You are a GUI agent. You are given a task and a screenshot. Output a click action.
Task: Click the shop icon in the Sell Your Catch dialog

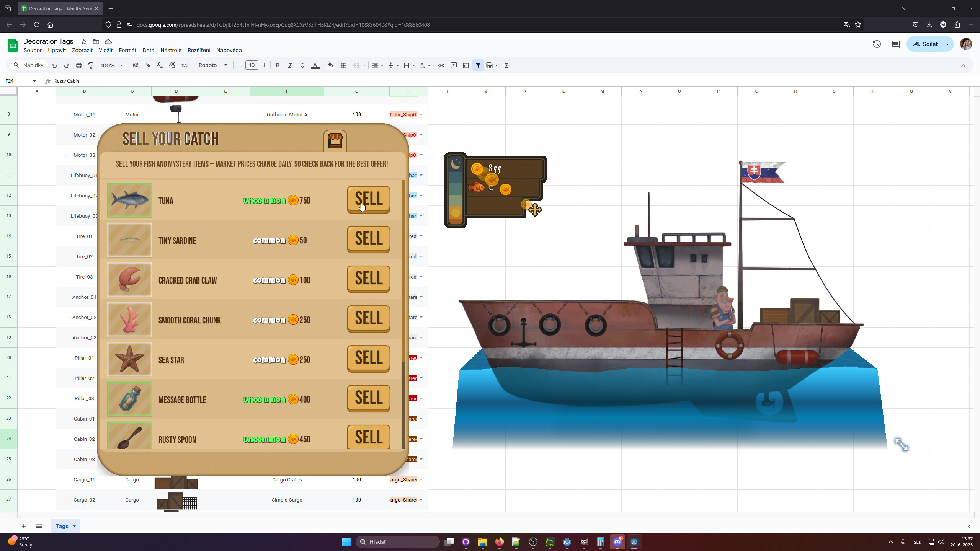pos(334,140)
